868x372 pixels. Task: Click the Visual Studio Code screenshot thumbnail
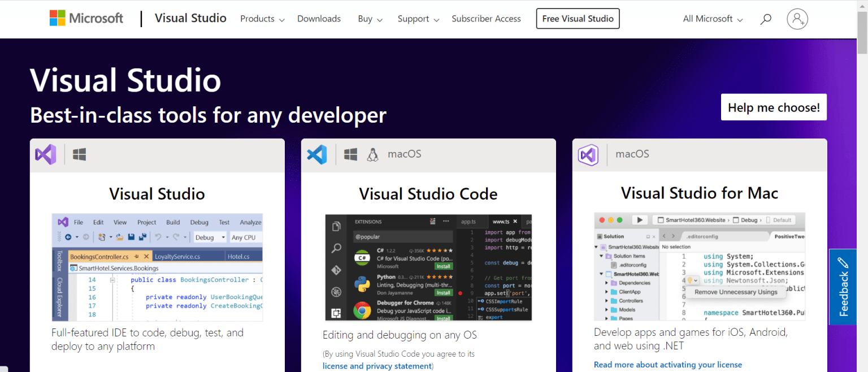pos(428,267)
